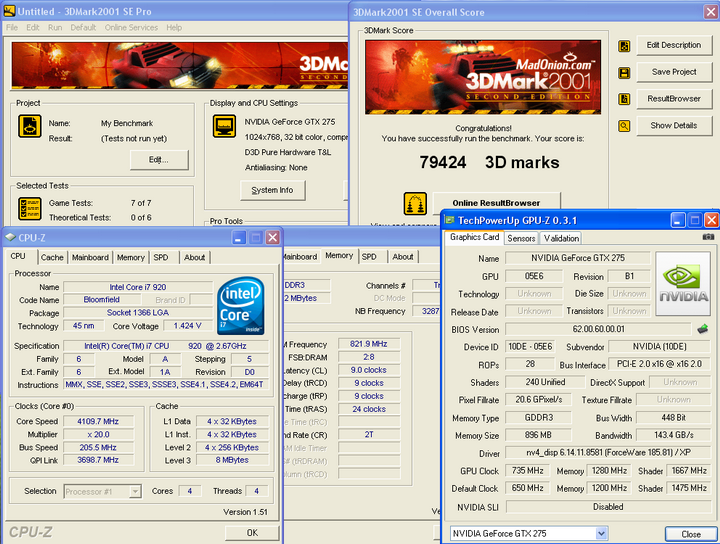Click the DRAM Frequency 821.9 MHz value

(369, 344)
